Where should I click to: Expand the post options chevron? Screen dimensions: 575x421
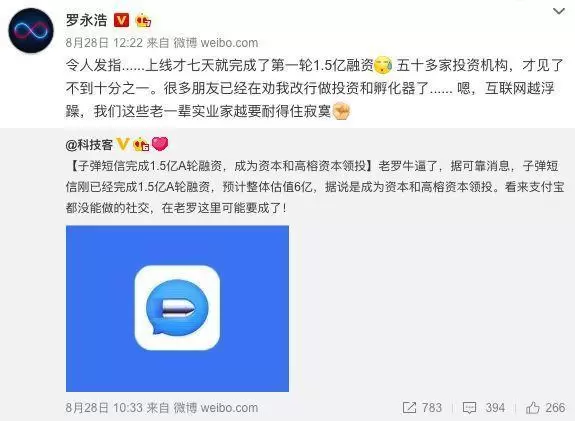pos(558,11)
